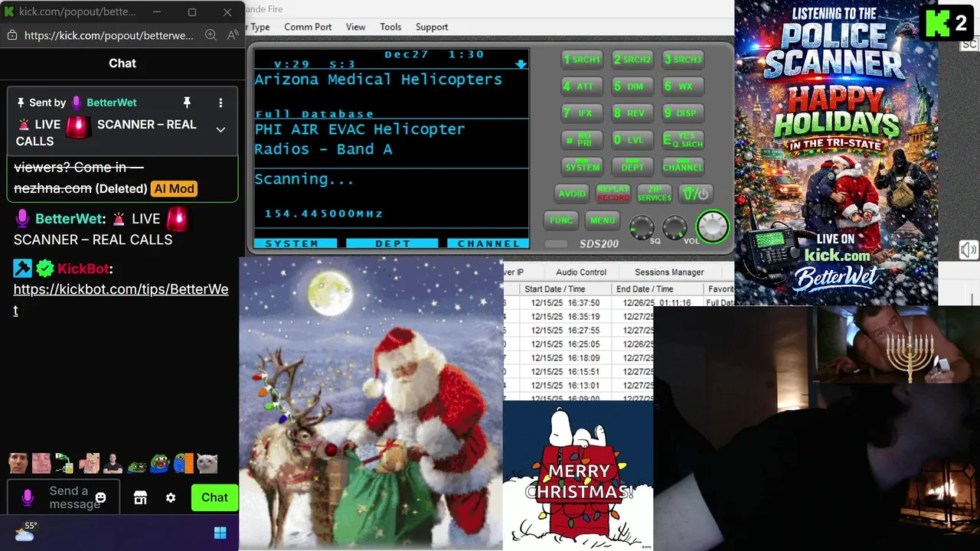
Task: Click the Kick emote picker smiley icon
Action: (100, 497)
